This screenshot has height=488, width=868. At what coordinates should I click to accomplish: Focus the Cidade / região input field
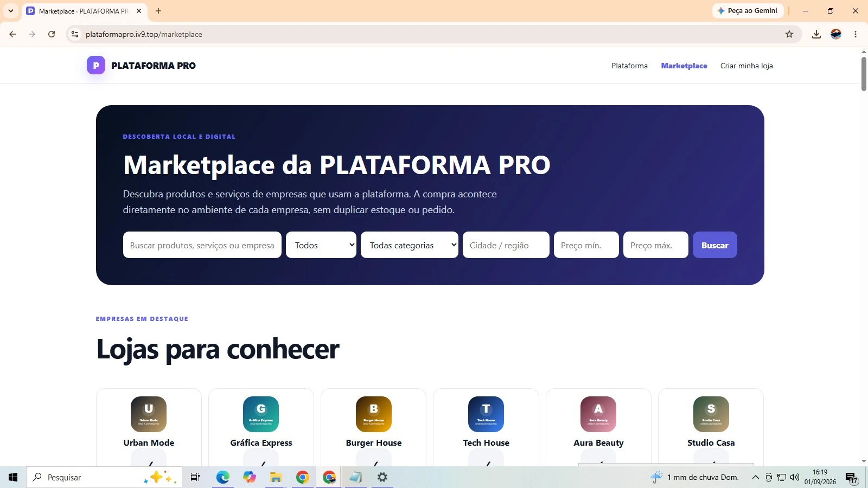tap(506, 245)
